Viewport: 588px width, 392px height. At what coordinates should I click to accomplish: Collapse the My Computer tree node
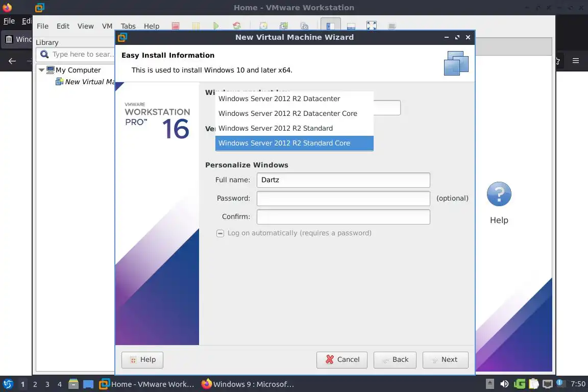point(41,70)
